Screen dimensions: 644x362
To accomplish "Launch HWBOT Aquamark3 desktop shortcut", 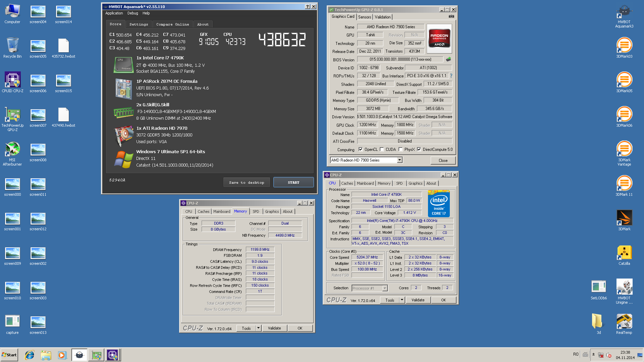I will pyautogui.click(x=624, y=16).
